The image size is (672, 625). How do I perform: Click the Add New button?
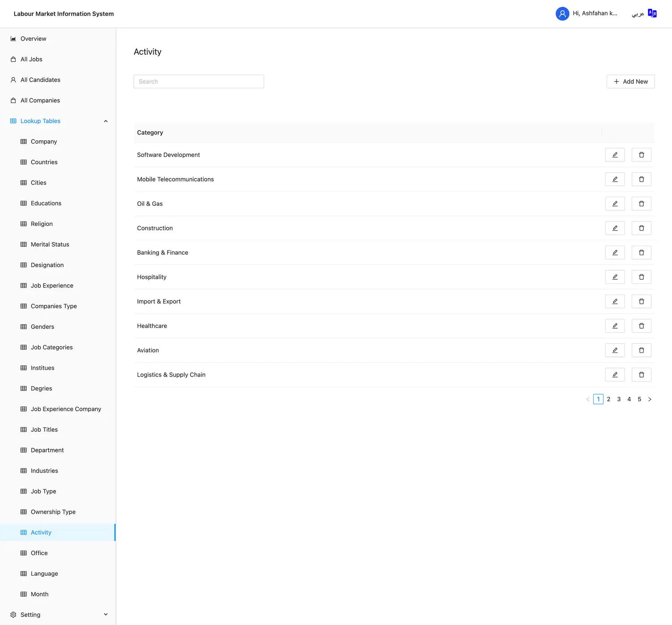(x=630, y=82)
